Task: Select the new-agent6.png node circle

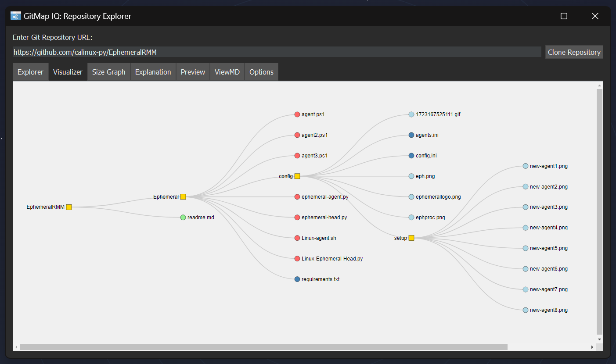Action: 526,269
